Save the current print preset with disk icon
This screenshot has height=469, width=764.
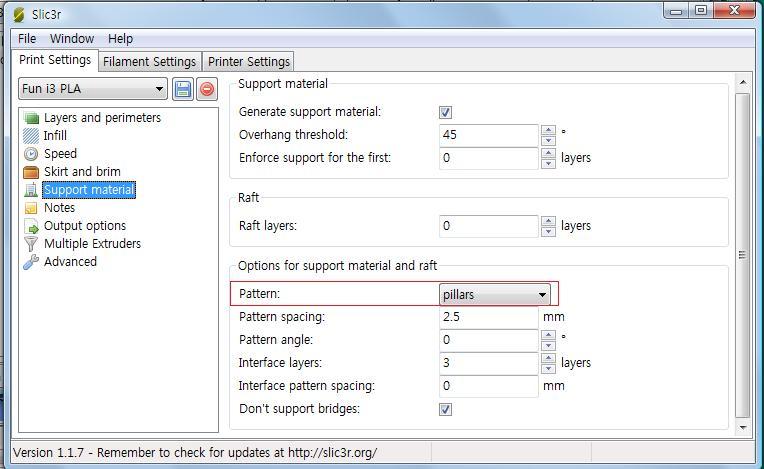tap(183, 89)
